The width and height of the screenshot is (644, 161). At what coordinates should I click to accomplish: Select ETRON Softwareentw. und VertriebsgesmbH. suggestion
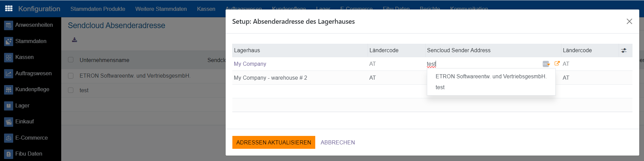[491, 77]
